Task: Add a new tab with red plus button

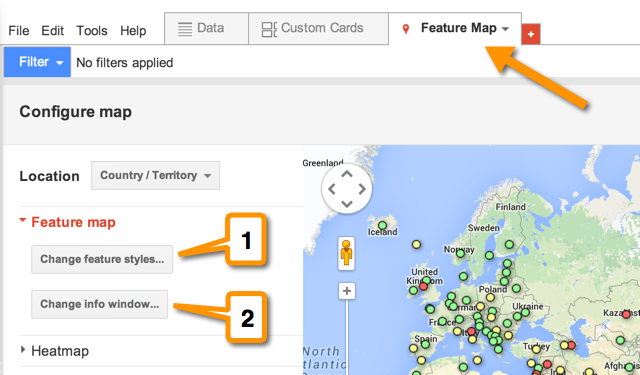Action: pos(531,34)
